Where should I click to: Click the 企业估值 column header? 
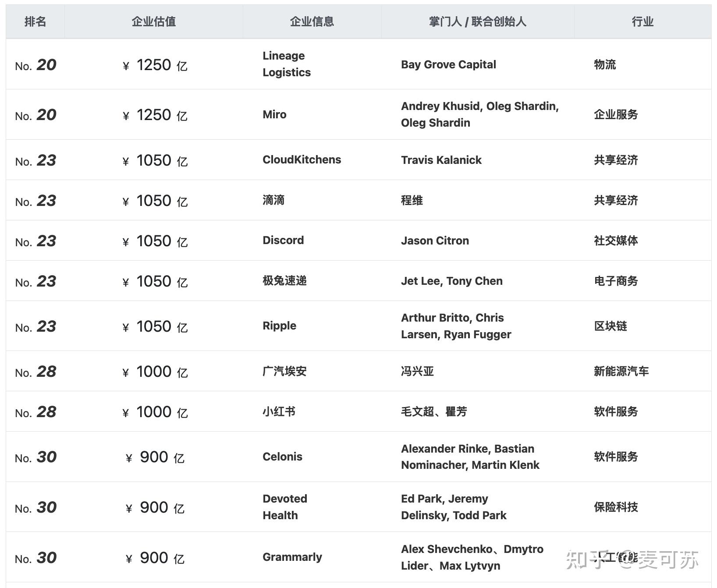coord(154,21)
